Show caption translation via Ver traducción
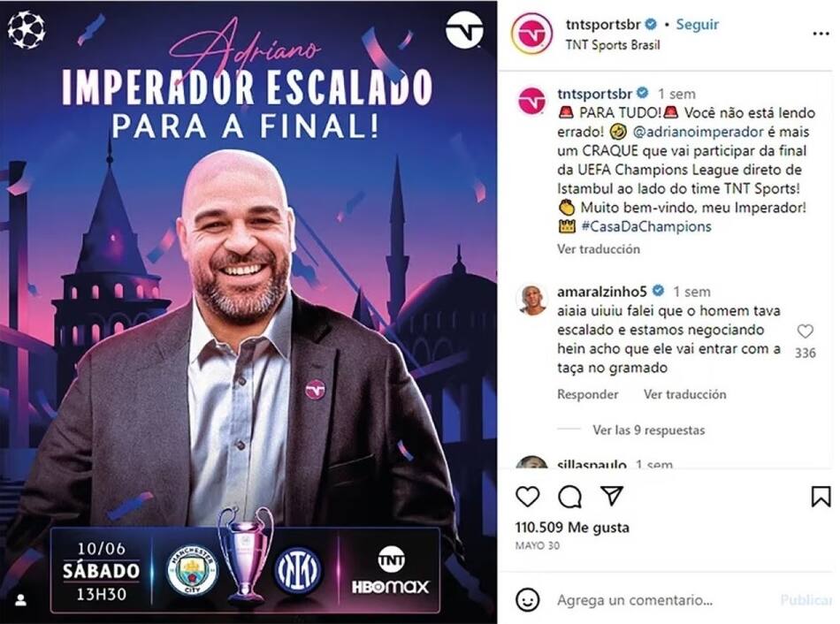This screenshot has height=624, width=840. pyautogui.click(x=599, y=249)
